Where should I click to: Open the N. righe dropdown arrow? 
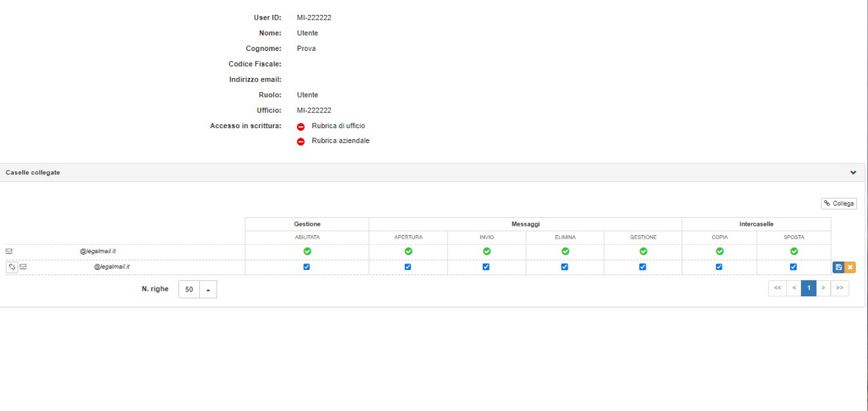click(x=208, y=290)
